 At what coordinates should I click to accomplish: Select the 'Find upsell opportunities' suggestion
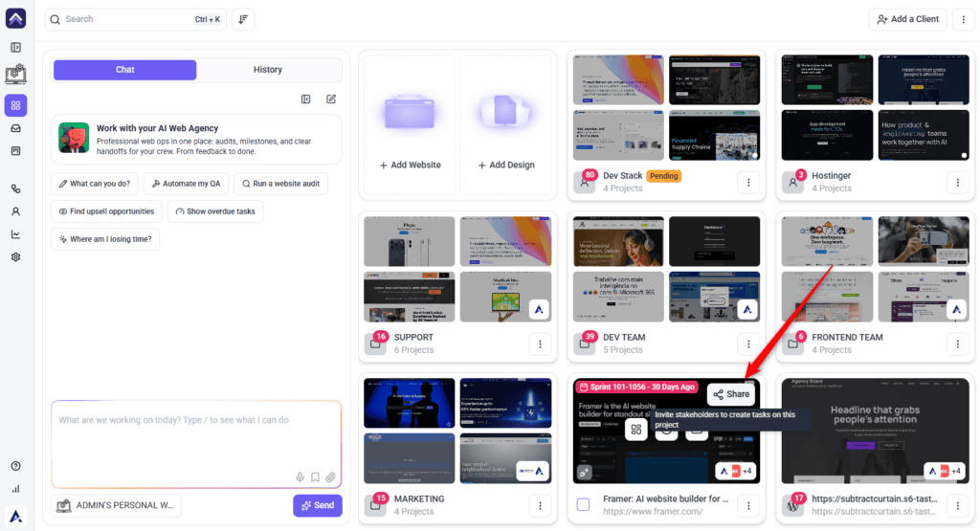click(x=106, y=211)
